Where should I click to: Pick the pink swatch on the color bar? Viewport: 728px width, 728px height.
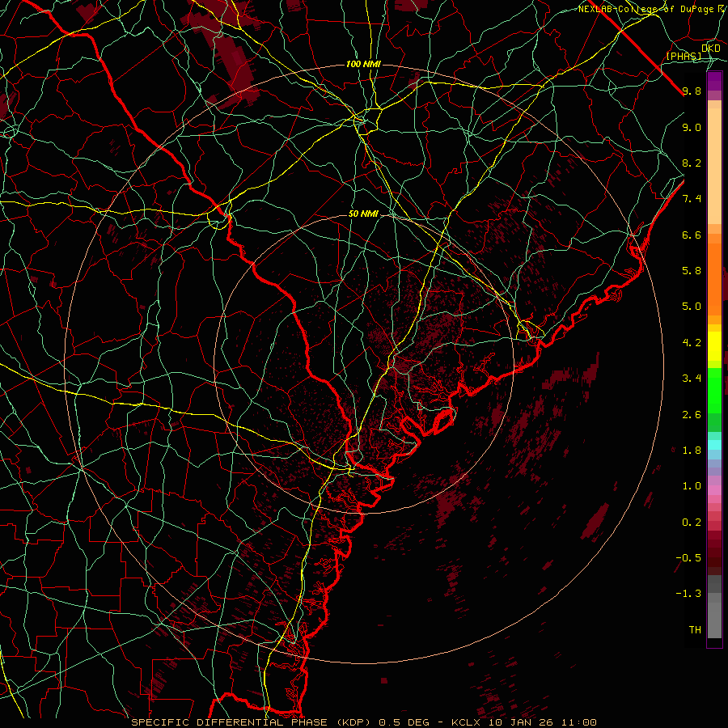(x=714, y=490)
